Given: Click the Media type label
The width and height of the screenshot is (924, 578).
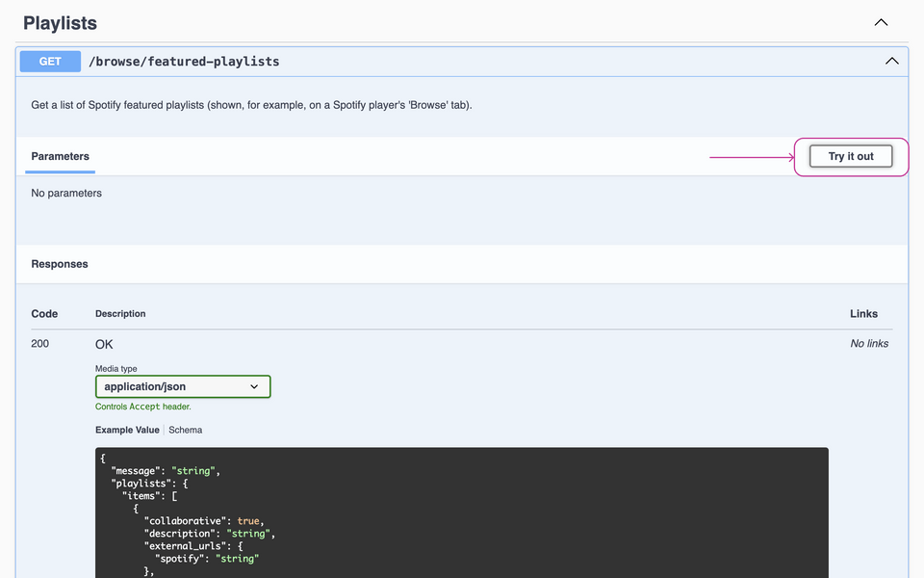Looking at the screenshot, I should [116, 369].
